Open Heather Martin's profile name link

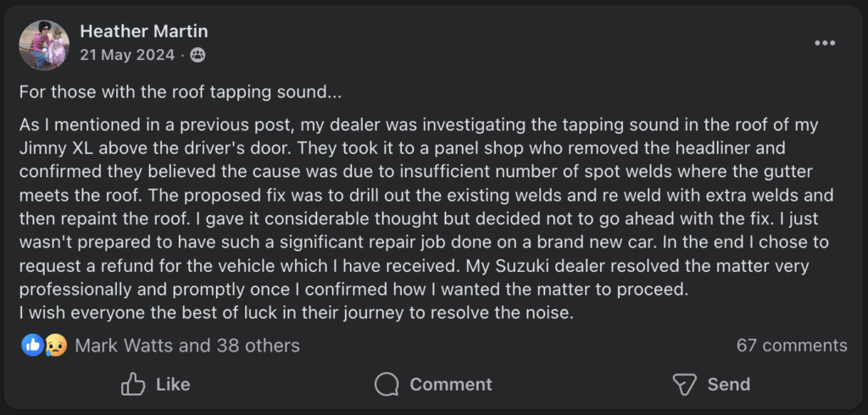[143, 31]
